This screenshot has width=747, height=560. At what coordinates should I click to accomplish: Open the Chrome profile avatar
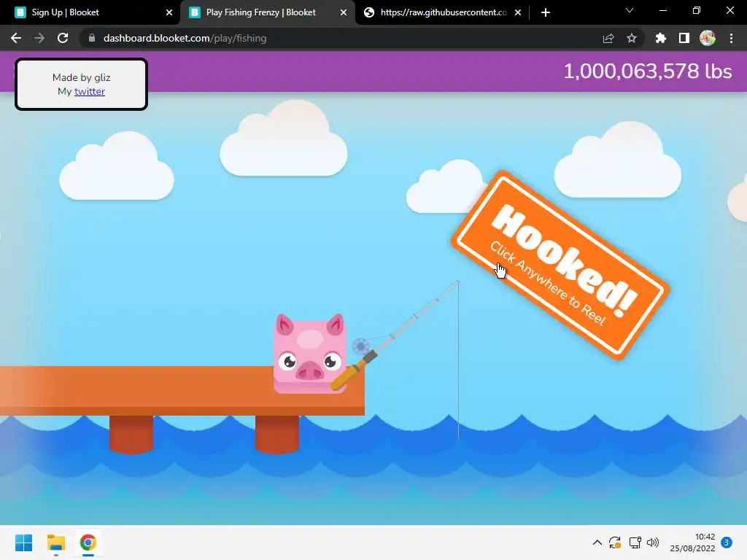pos(708,38)
